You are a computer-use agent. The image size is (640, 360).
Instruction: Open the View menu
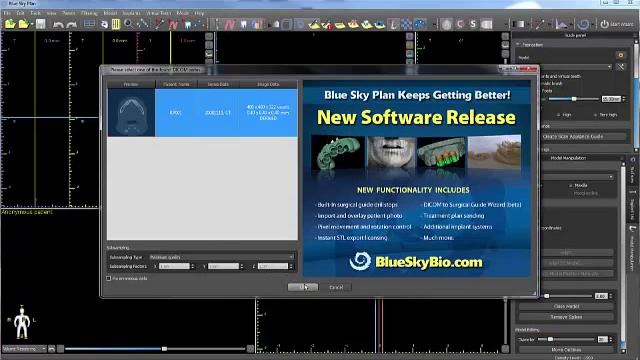click(51, 13)
